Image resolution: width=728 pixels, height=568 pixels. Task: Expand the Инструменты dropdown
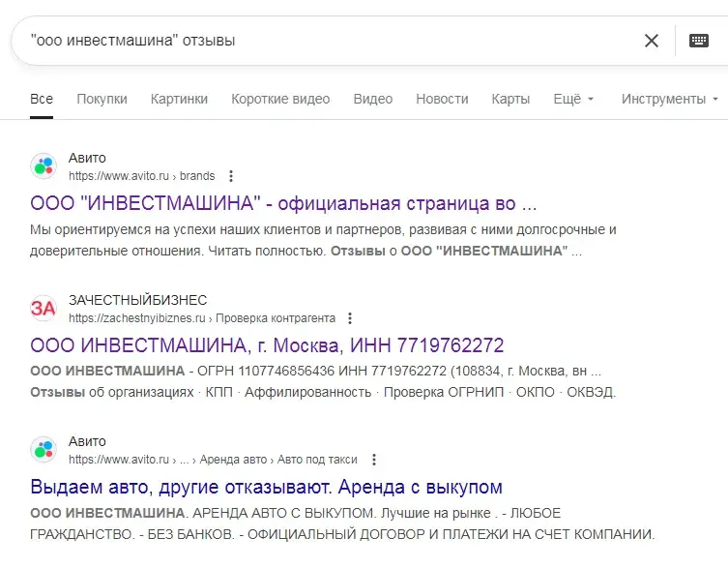(669, 99)
